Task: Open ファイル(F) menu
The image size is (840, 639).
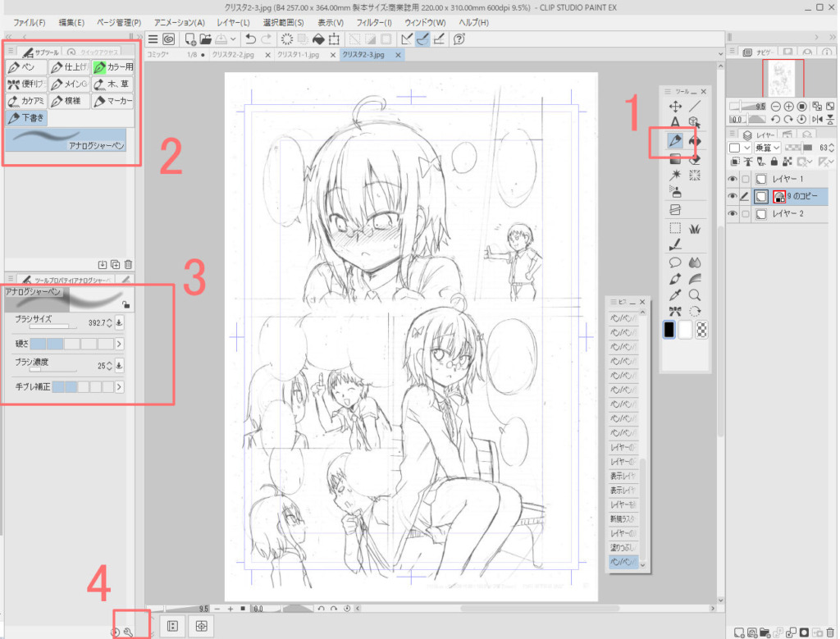Action: pos(29,22)
